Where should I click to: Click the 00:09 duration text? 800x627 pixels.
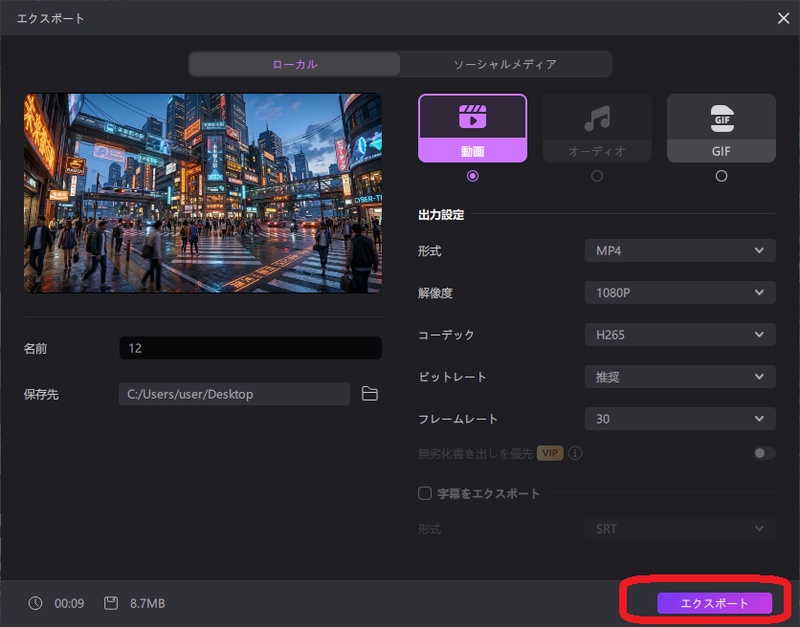coord(69,604)
